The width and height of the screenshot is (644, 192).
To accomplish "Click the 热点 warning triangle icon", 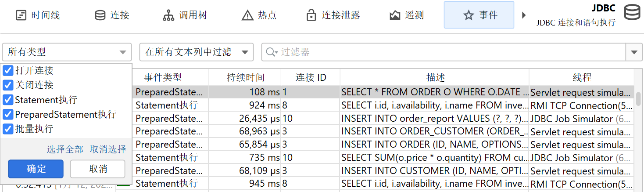I will [247, 15].
